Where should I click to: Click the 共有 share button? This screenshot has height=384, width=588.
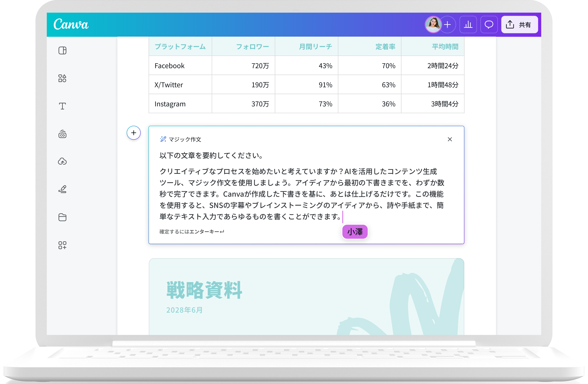coord(519,24)
